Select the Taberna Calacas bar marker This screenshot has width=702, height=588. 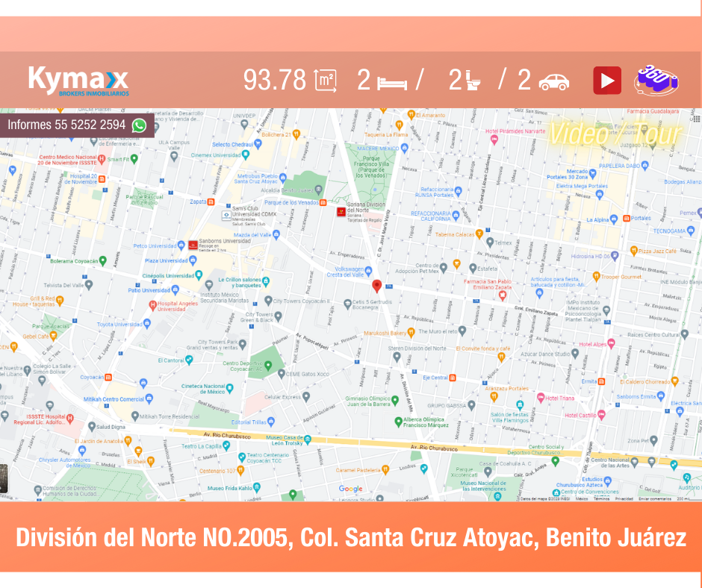tap(479, 233)
